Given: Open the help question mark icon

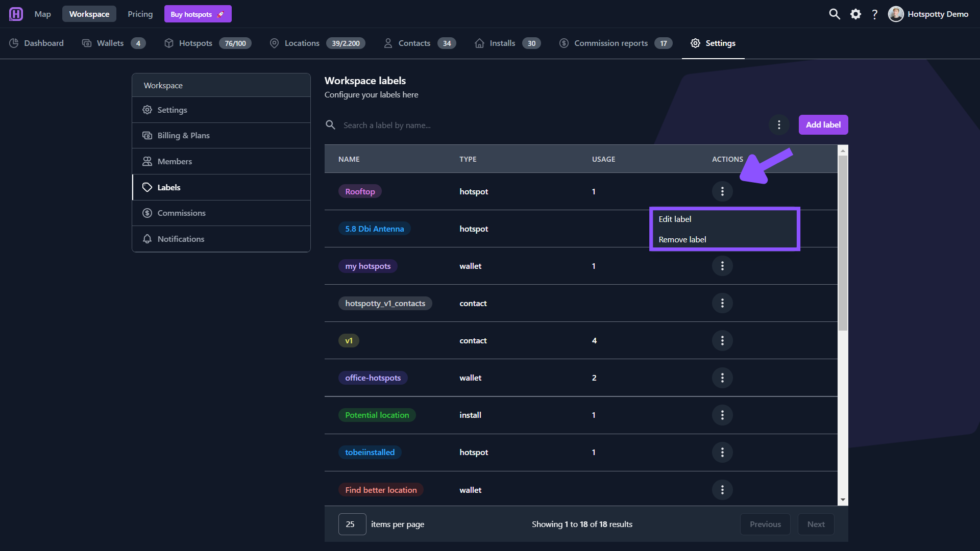Looking at the screenshot, I should 875,14.
